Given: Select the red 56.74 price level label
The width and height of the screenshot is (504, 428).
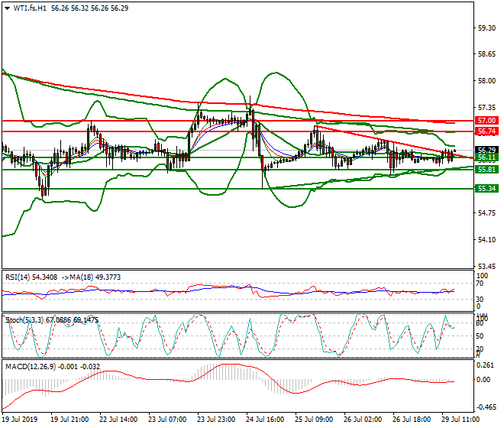Looking at the screenshot, I should (x=486, y=131).
